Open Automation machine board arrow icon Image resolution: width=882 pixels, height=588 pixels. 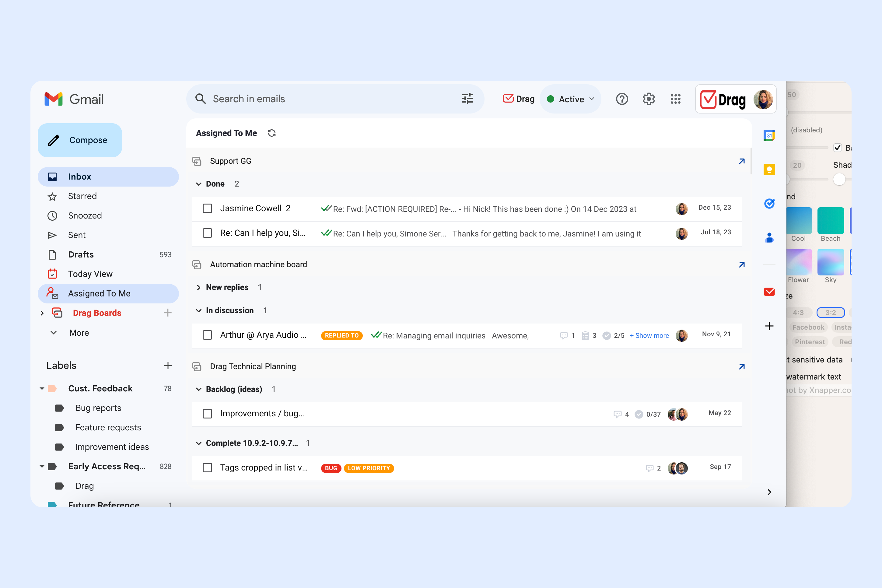(x=742, y=265)
